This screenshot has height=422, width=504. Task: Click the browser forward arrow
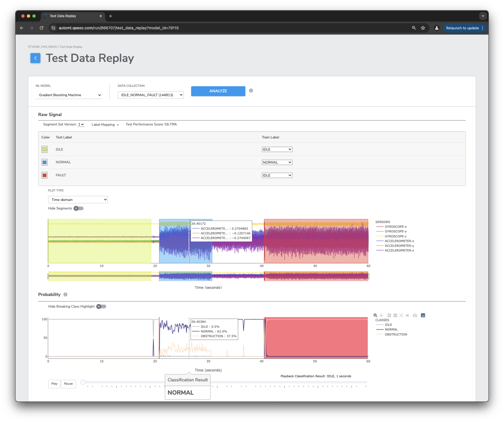31,28
